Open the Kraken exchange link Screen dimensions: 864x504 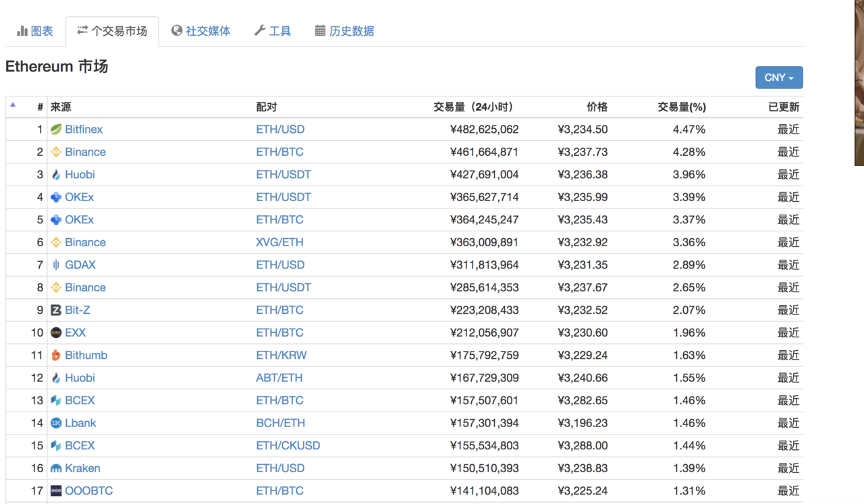tap(82, 468)
